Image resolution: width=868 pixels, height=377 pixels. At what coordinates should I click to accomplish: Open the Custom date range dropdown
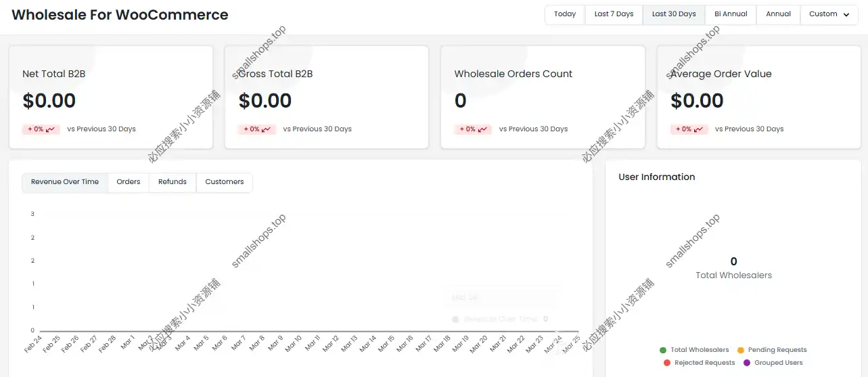829,14
